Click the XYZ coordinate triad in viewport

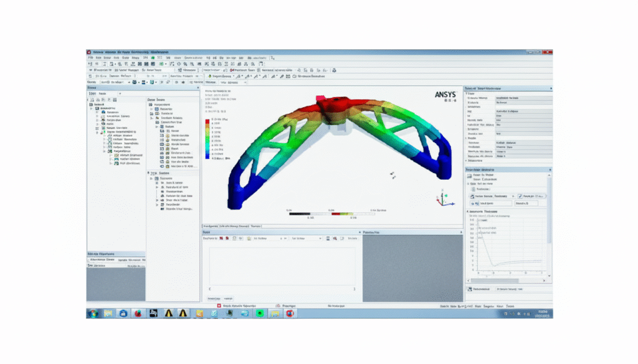442,198
